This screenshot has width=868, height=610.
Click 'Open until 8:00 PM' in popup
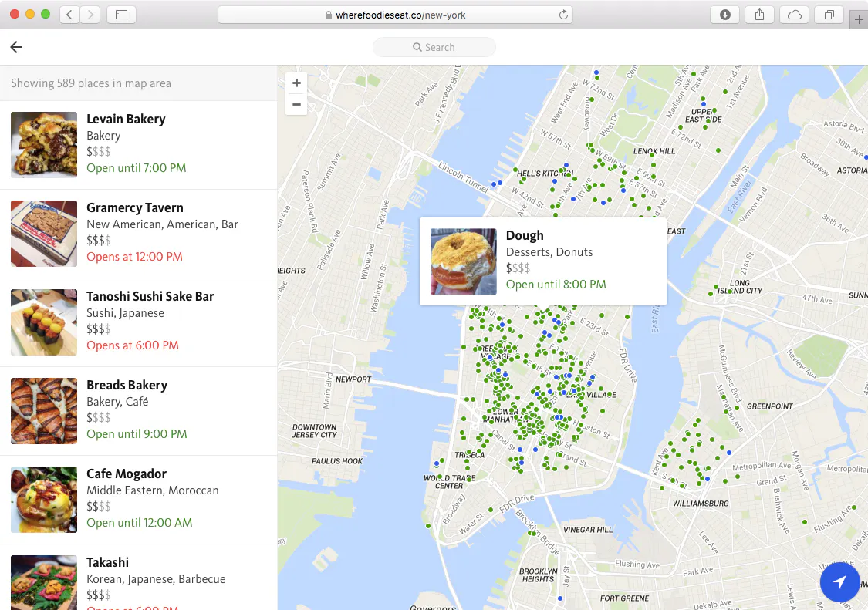coord(556,285)
